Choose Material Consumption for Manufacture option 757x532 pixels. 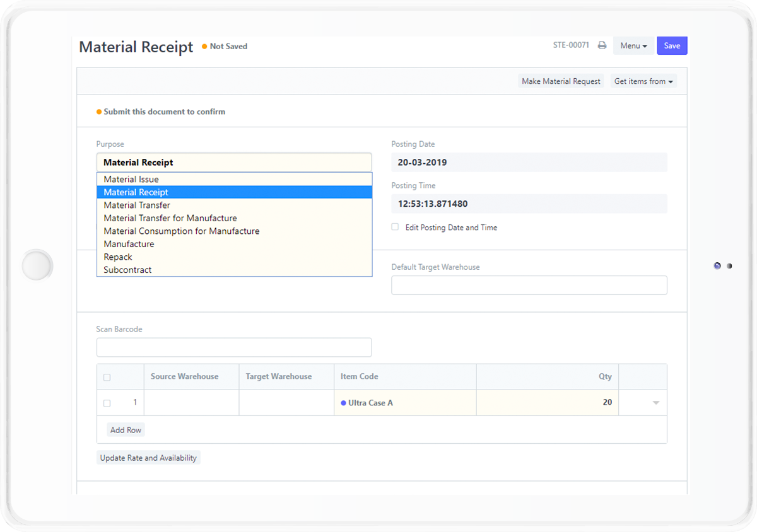[x=182, y=231]
